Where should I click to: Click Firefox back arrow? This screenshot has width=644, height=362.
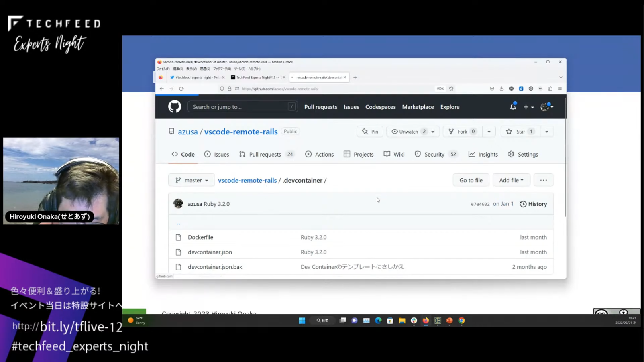tap(161, 89)
